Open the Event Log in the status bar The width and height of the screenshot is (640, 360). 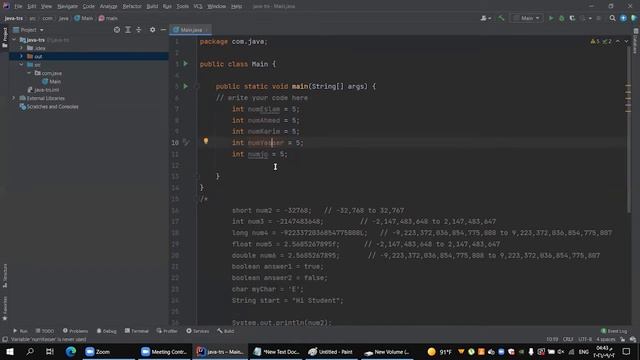pyautogui.click(x=614, y=331)
